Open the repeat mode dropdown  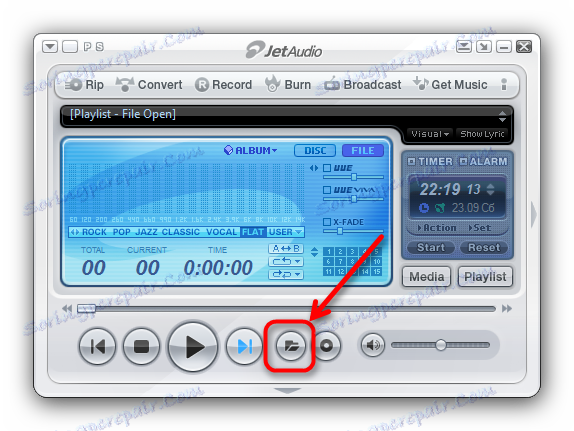[286, 261]
